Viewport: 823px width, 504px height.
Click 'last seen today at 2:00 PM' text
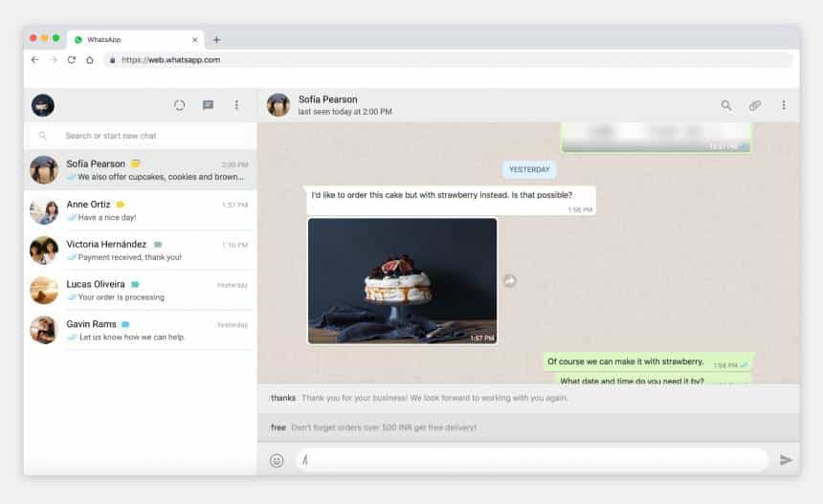click(x=345, y=112)
